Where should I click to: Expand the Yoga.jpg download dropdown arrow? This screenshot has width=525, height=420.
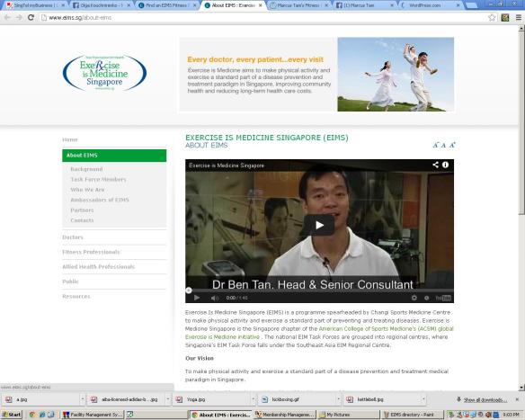(x=253, y=399)
